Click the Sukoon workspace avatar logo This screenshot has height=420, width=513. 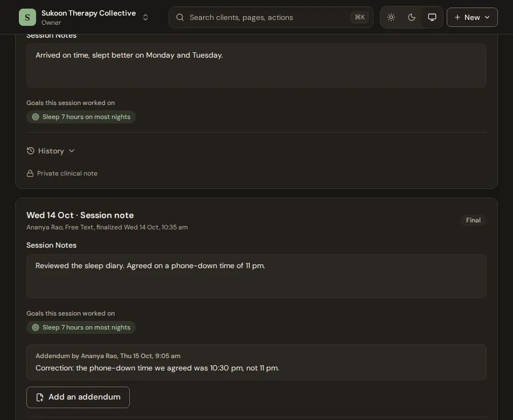coord(27,17)
